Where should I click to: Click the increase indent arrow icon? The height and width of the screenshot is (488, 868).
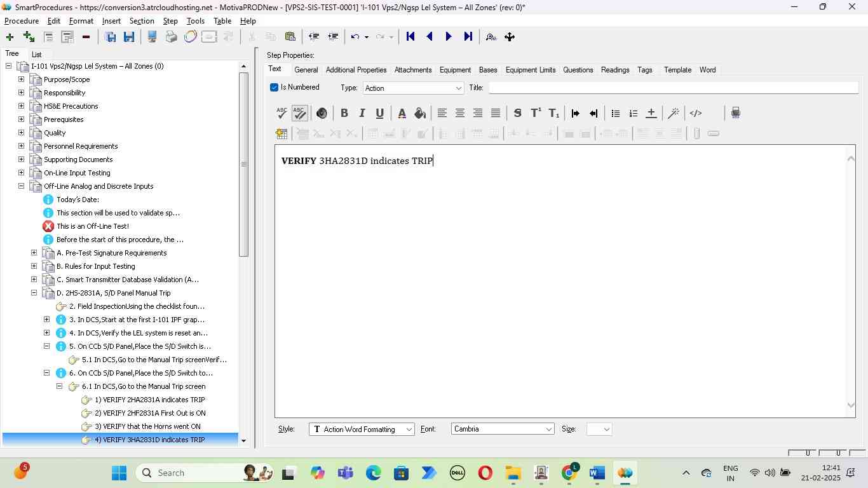point(576,113)
